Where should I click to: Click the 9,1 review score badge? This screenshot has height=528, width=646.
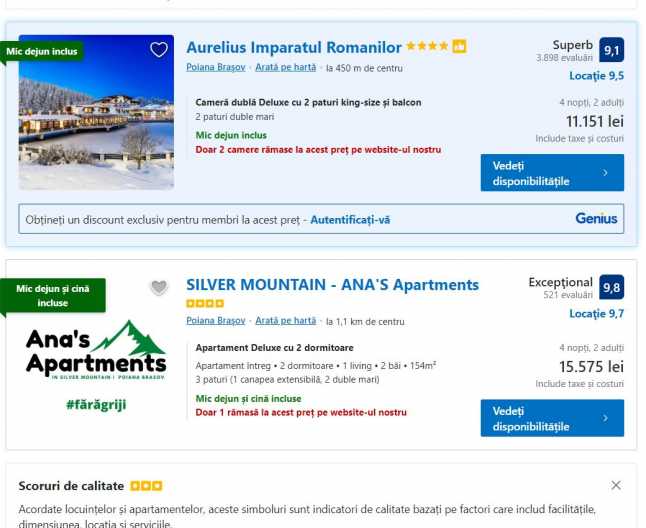coord(611,50)
